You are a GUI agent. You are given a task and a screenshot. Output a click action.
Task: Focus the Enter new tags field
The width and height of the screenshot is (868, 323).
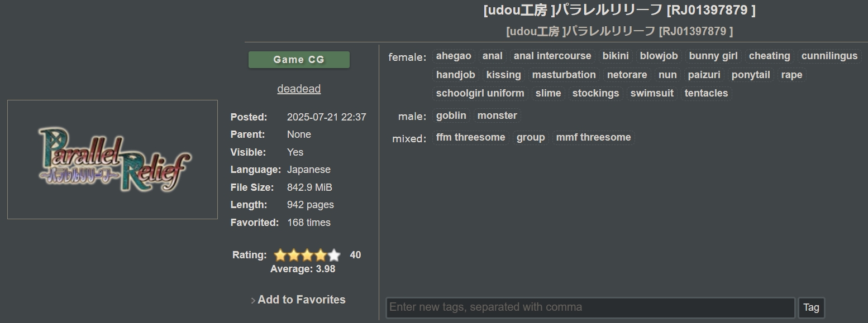pyautogui.click(x=590, y=307)
